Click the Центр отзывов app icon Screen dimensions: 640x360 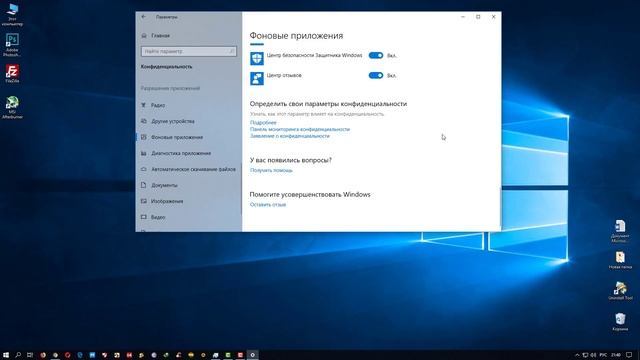(x=257, y=78)
